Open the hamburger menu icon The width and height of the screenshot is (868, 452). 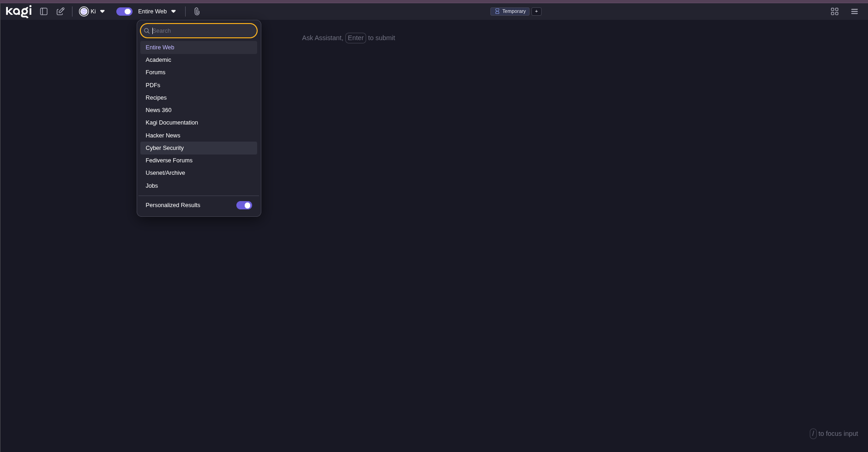tap(854, 12)
